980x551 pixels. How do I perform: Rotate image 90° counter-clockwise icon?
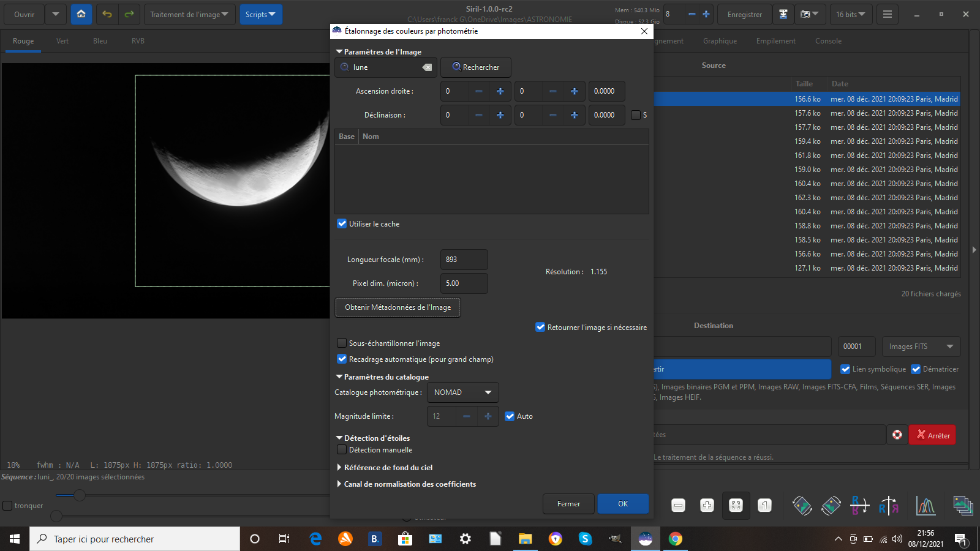point(802,506)
